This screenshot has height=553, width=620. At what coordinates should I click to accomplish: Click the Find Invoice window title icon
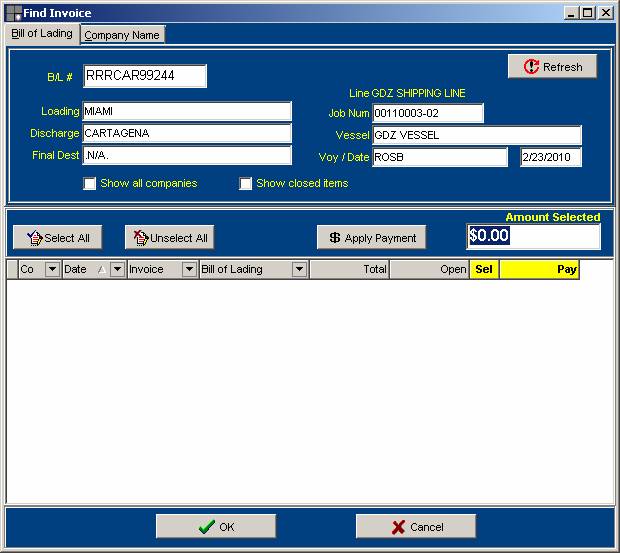pyautogui.click(x=12, y=12)
